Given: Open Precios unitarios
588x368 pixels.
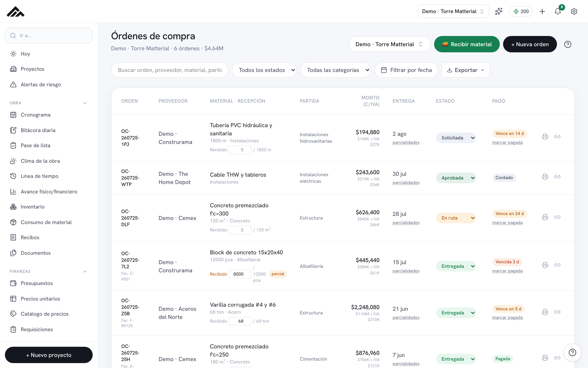Looking at the screenshot, I should (x=49, y=299).
